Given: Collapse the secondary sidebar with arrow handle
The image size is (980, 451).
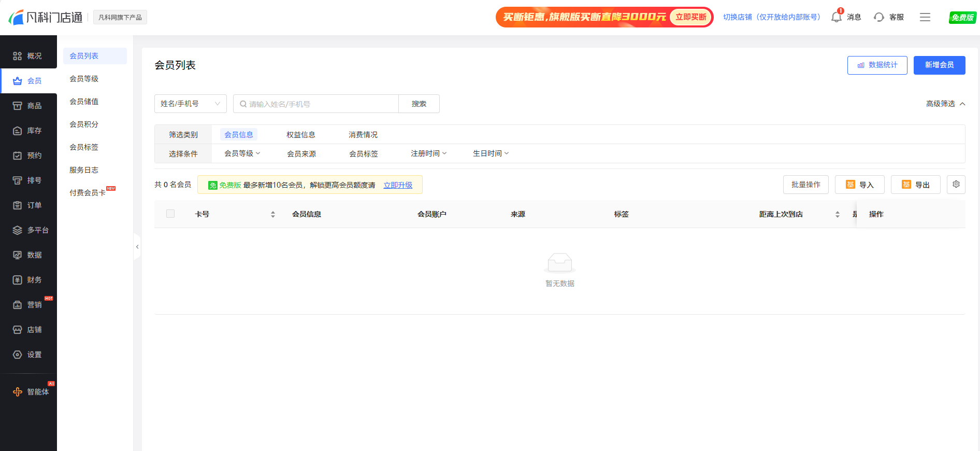Looking at the screenshot, I should [x=137, y=247].
